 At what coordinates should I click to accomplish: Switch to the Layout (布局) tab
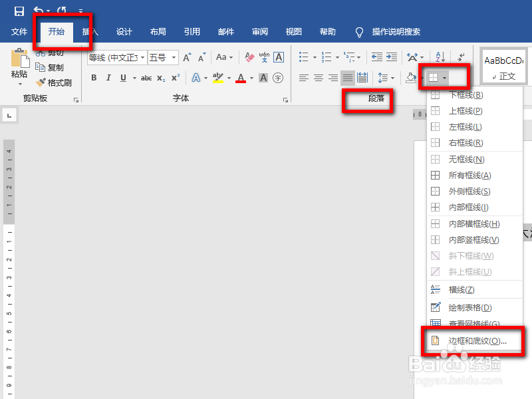click(158, 32)
